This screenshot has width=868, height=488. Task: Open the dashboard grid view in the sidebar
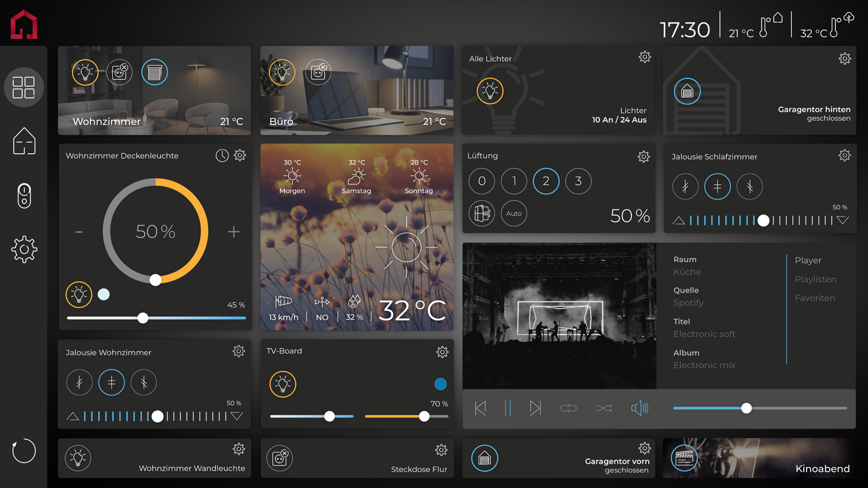[24, 87]
